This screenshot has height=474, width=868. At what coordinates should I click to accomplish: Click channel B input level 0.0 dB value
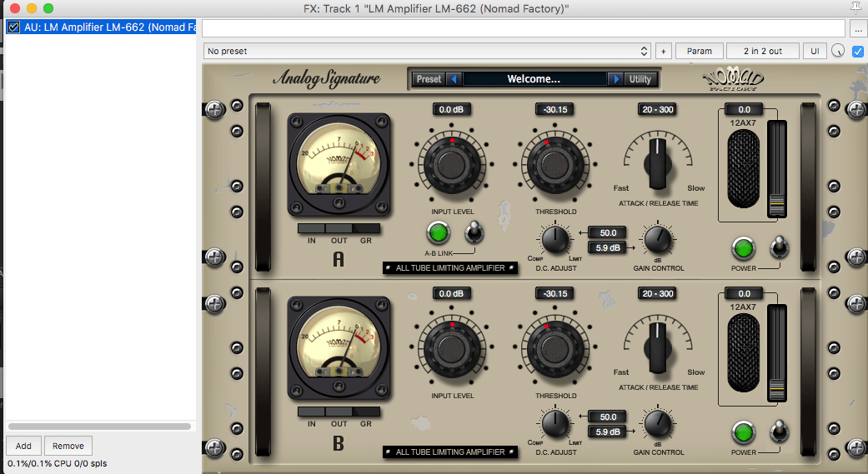(x=451, y=294)
